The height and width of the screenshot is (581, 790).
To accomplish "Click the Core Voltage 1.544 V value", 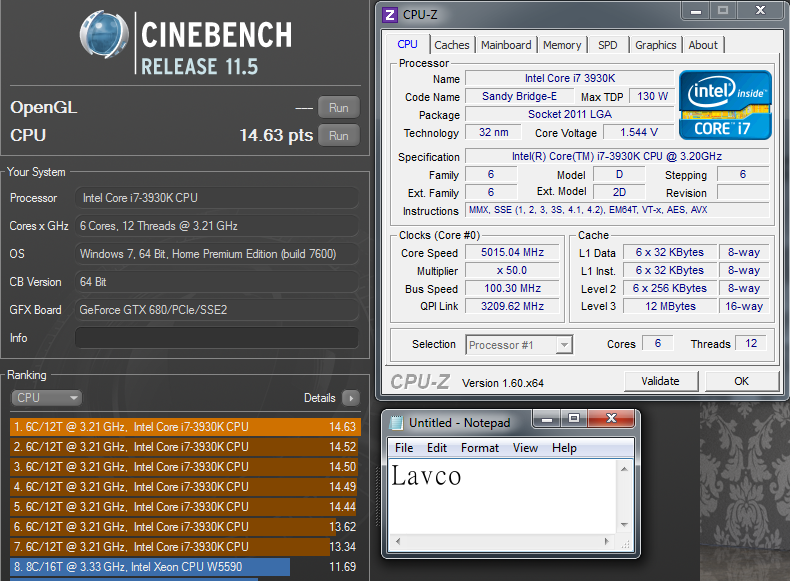I will (x=639, y=132).
